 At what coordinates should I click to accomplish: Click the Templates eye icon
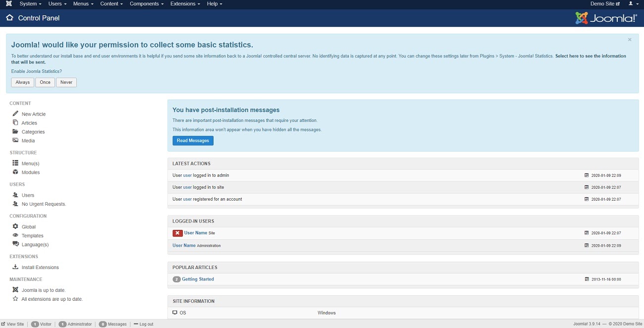click(15, 235)
